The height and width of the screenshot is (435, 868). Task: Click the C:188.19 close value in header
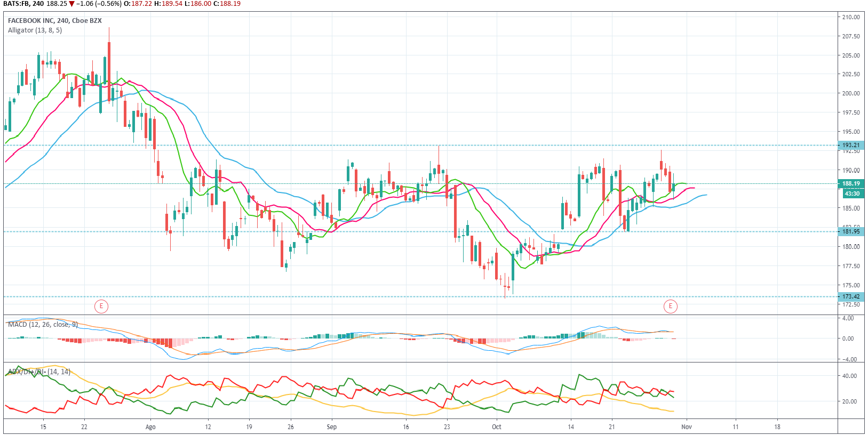click(x=227, y=4)
